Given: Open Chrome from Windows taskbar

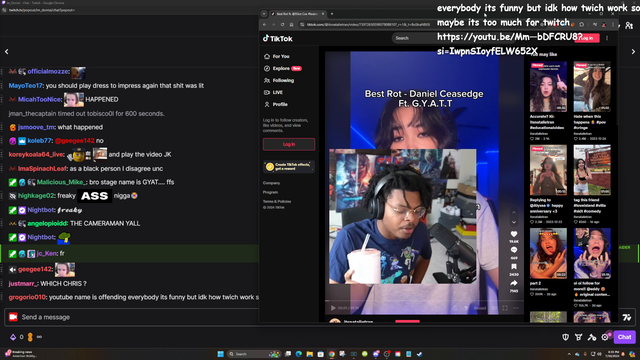Looking at the screenshot, I should pos(331,354).
